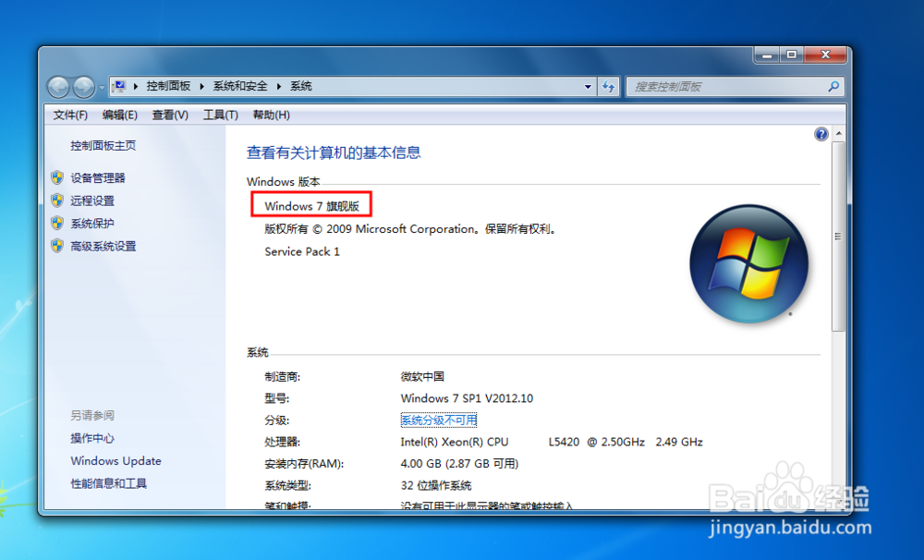This screenshot has height=560, width=924.
Task: Click the forward navigation arrow
Action: (x=83, y=86)
